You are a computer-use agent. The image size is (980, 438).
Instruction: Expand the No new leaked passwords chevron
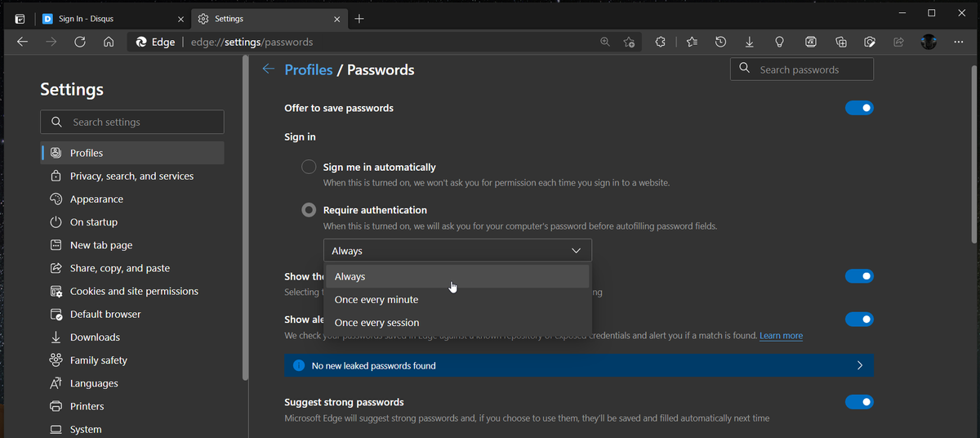pos(859,365)
